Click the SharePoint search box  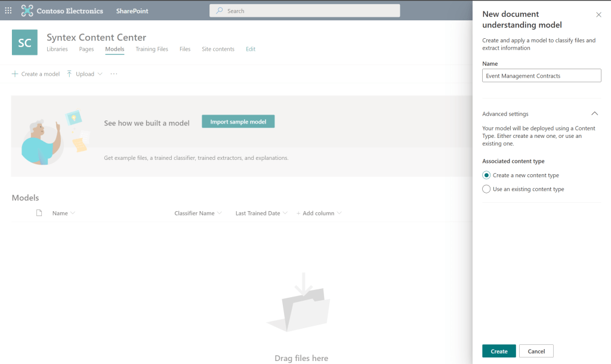click(x=304, y=11)
